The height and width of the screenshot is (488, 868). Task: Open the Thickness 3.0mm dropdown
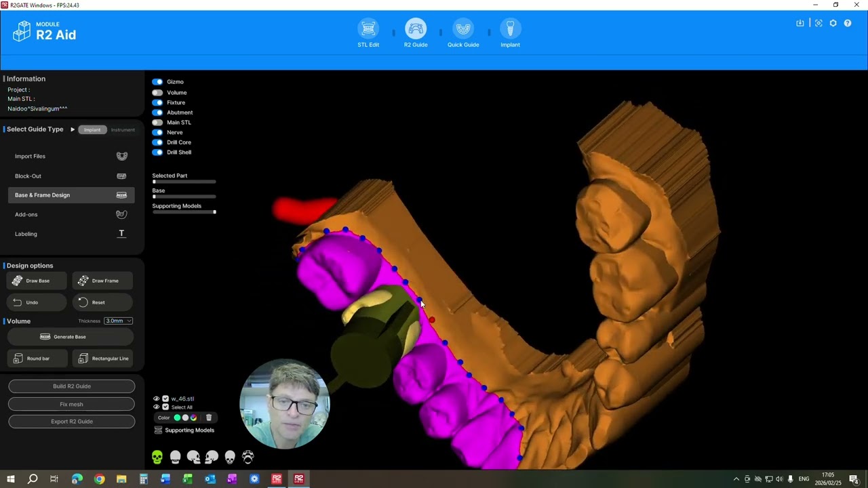click(x=118, y=321)
